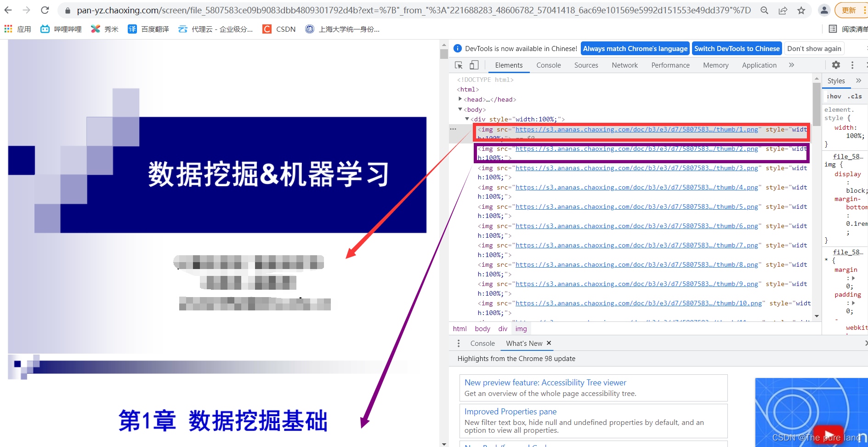Open the 上海大学统一身份 bookmark

coord(343,29)
